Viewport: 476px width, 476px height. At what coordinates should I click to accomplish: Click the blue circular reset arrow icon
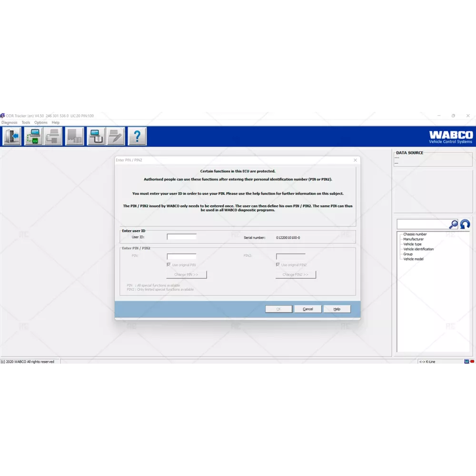pos(465,224)
